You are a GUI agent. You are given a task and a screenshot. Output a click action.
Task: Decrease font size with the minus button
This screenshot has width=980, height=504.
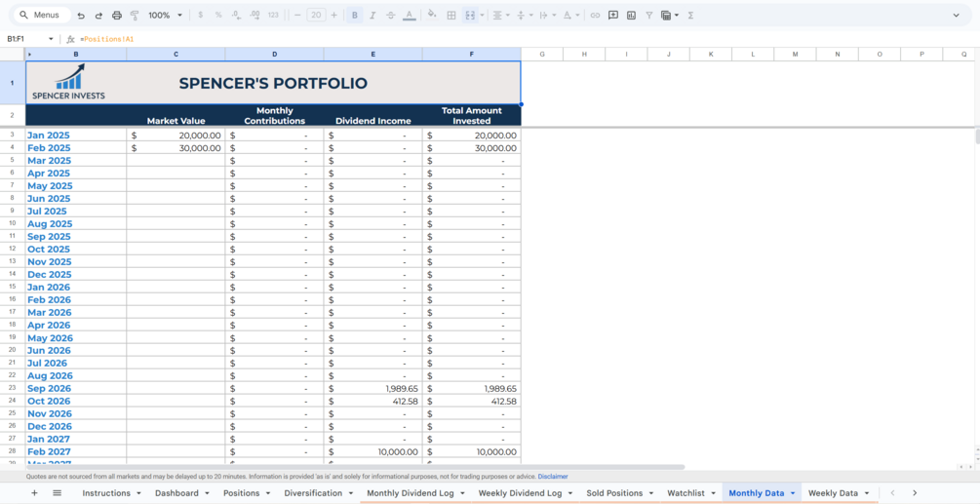pos(297,15)
